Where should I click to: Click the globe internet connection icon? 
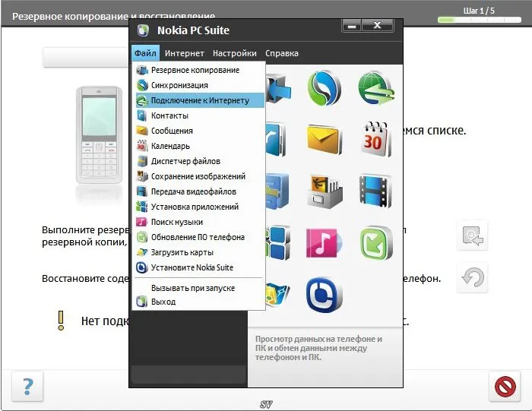click(376, 88)
